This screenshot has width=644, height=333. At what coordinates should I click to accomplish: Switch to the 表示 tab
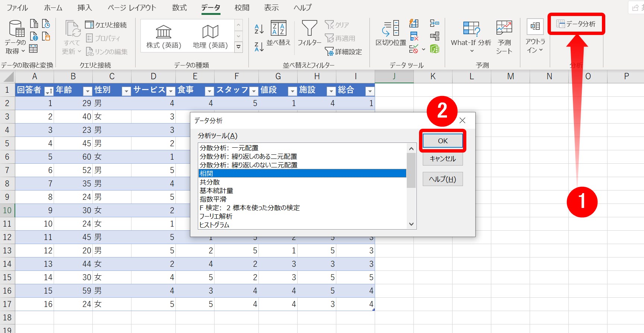[x=271, y=8]
